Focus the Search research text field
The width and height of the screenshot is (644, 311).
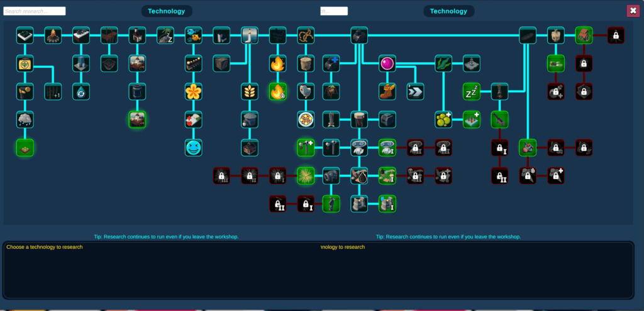pos(34,11)
